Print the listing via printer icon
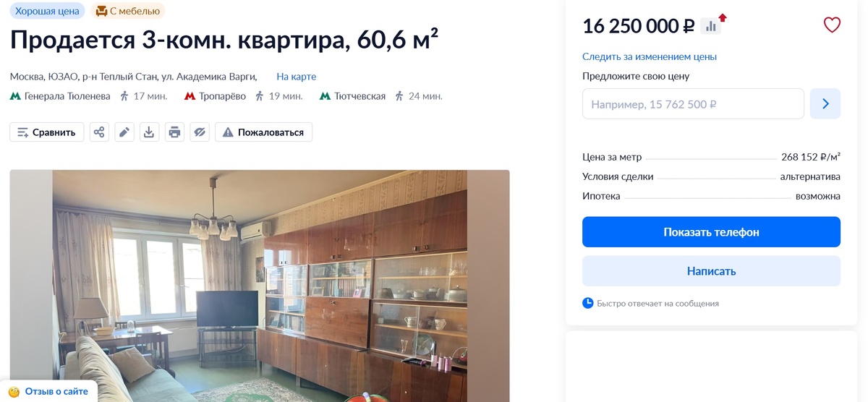 pyautogui.click(x=174, y=132)
